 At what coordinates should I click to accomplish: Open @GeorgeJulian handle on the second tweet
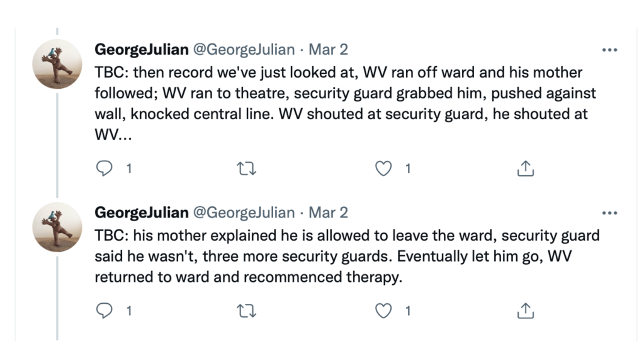pyautogui.click(x=244, y=212)
